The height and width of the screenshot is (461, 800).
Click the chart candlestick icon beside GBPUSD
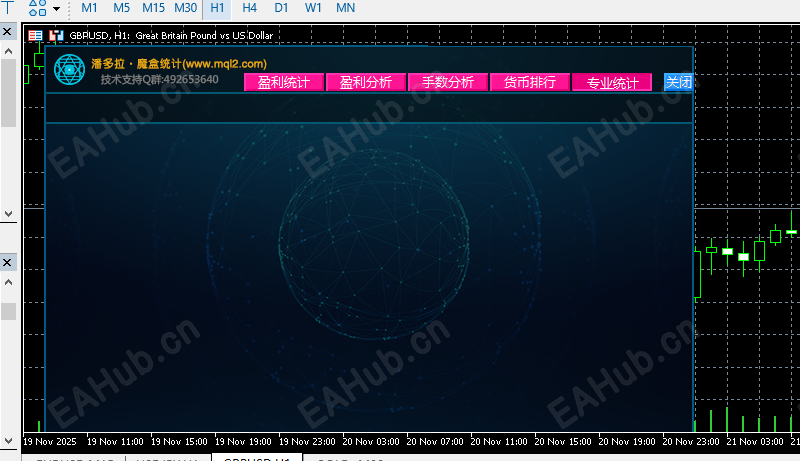[x=56, y=35]
